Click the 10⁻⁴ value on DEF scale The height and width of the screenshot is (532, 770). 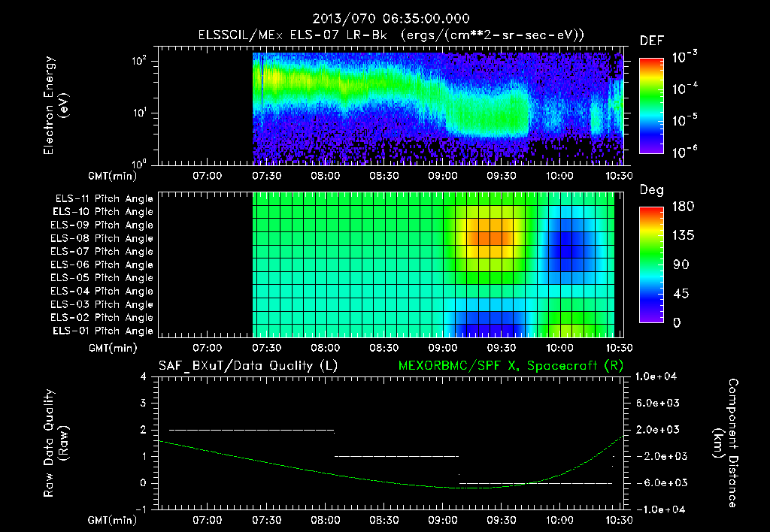pos(684,89)
